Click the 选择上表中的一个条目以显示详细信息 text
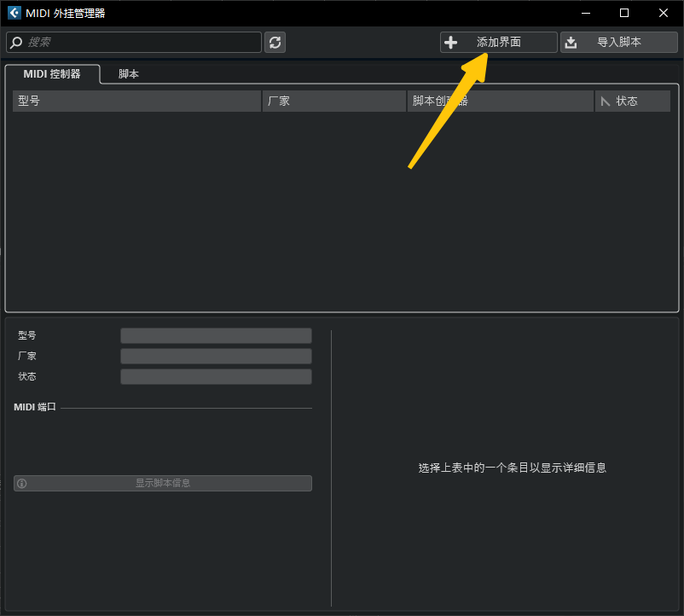 pyautogui.click(x=512, y=468)
